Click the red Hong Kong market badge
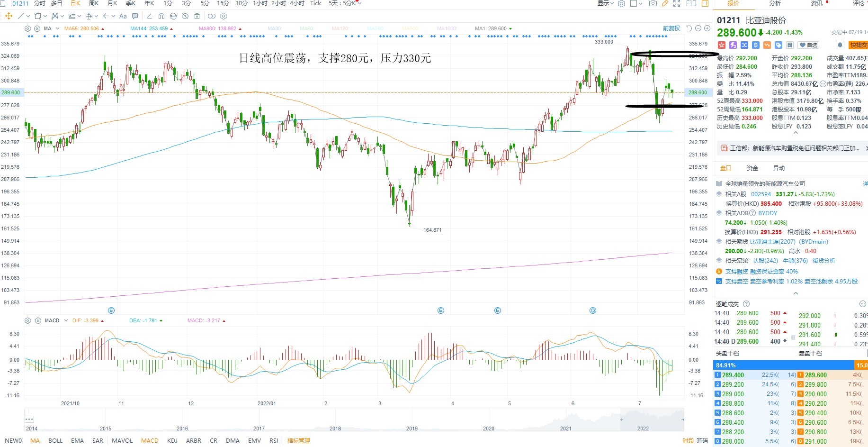This screenshot has width=868, height=447. tap(722, 45)
